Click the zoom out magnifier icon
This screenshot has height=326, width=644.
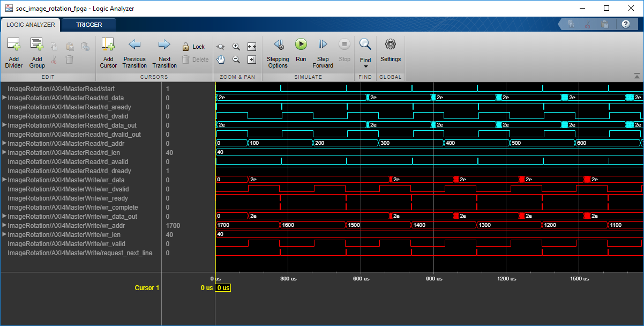tap(236, 60)
